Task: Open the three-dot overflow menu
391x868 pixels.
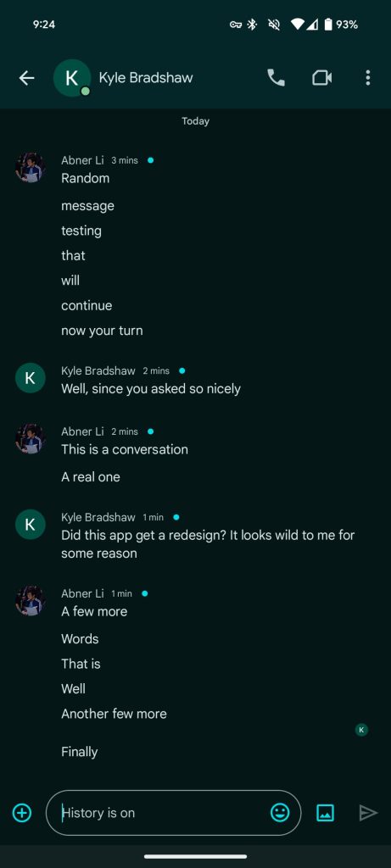Action: 368,78
